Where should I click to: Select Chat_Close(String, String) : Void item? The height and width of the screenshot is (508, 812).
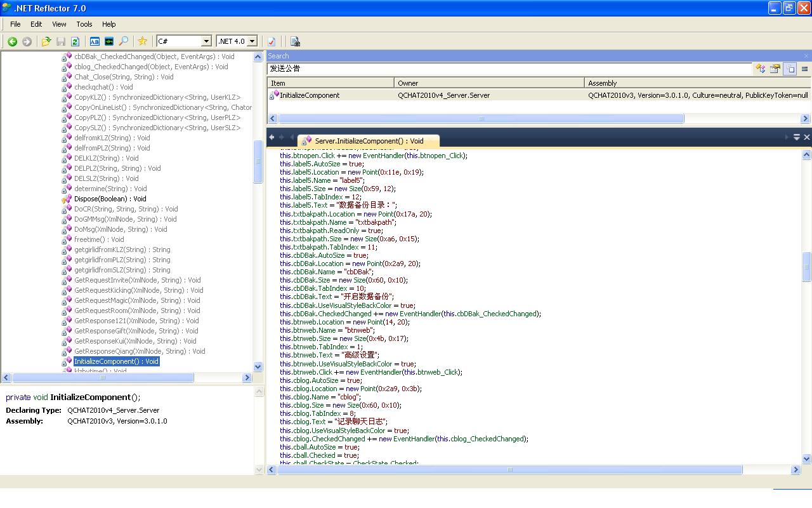[124, 77]
